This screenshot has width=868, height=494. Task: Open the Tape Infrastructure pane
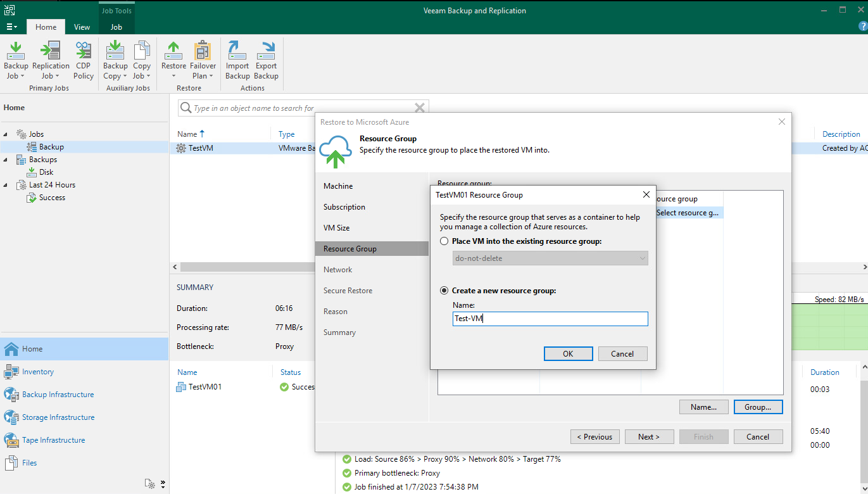[84, 440]
